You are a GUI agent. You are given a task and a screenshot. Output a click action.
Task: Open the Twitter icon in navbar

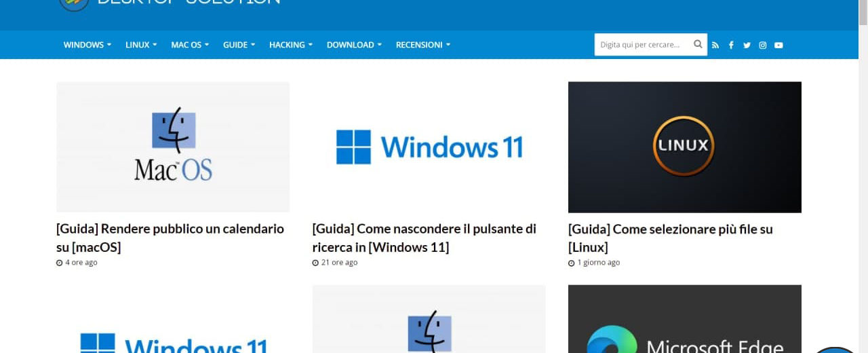click(747, 45)
